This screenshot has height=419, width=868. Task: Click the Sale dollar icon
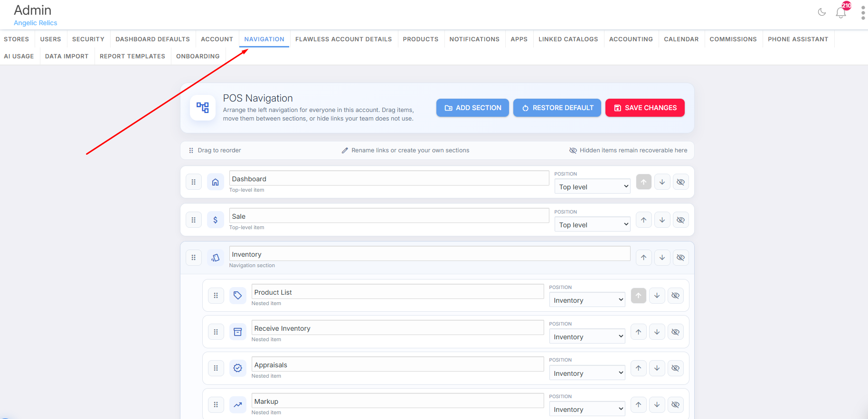(x=216, y=220)
